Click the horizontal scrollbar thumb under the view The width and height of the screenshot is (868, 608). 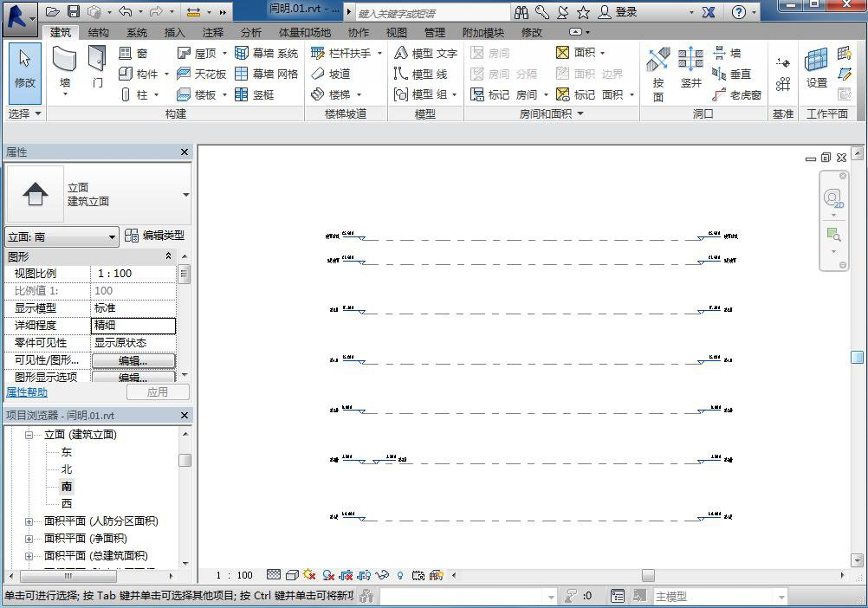click(x=648, y=575)
